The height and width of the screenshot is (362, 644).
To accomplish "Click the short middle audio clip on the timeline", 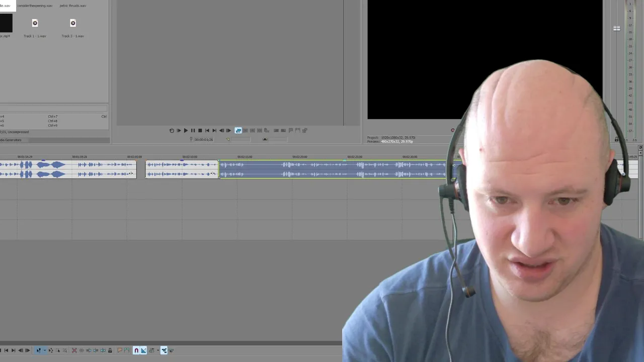I will tap(182, 169).
